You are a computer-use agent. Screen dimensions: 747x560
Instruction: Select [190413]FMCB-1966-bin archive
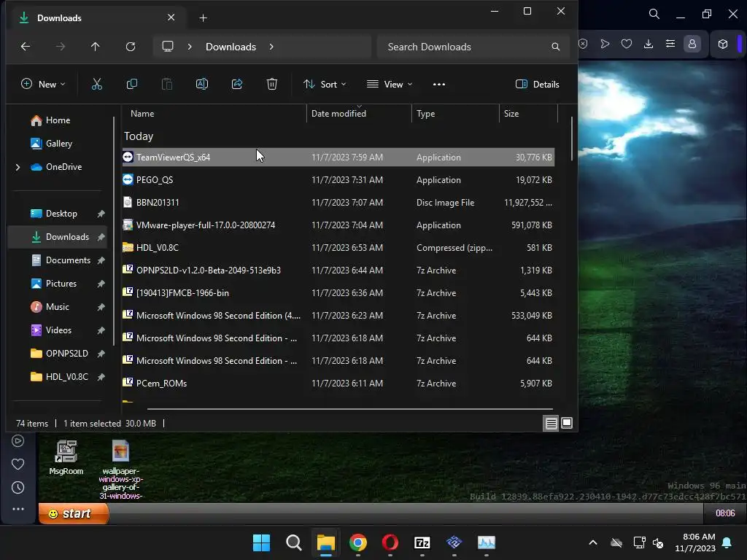coord(338,293)
